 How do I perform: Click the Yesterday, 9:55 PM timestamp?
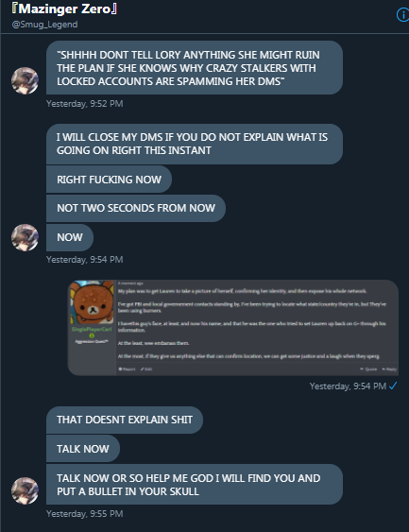pyautogui.click(x=84, y=514)
